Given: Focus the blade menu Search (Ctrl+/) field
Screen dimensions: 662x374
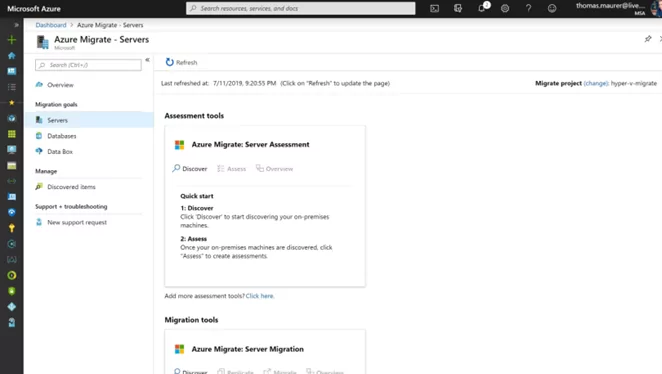Looking at the screenshot, I should (88, 65).
